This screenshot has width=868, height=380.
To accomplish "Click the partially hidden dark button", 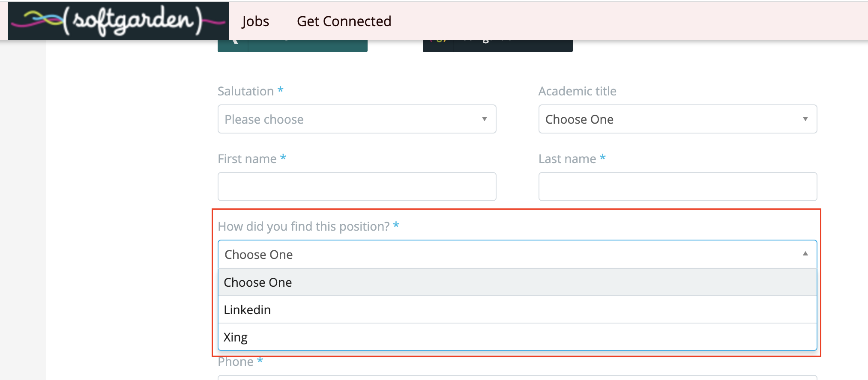I will point(498,46).
